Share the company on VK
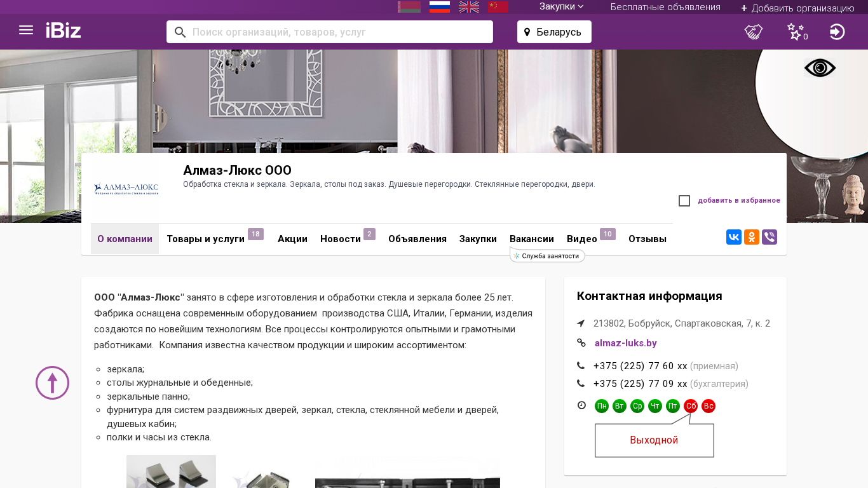The width and height of the screenshot is (868, 488). pyautogui.click(x=734, y=238)
